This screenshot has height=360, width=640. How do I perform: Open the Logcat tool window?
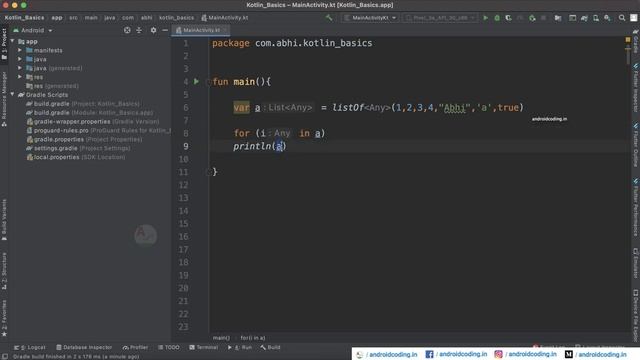(x=30, y=347)
